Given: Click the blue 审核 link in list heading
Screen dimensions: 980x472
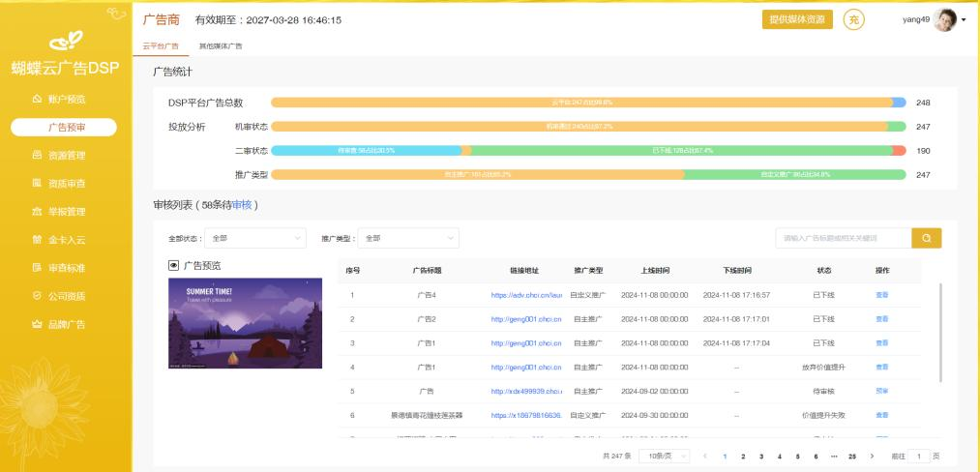Looking at the screenshot, I should pos(242,205).
